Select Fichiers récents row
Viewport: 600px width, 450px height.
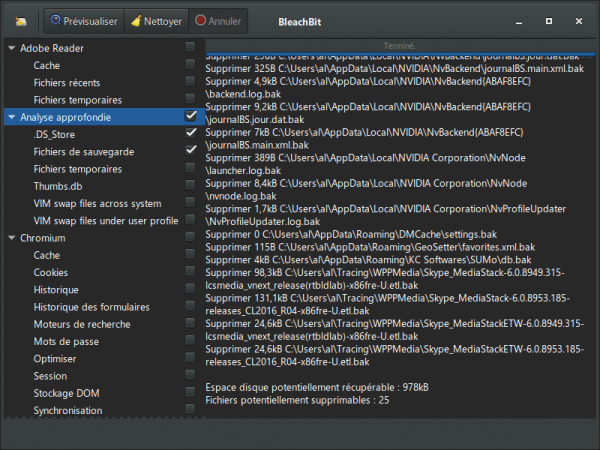click(x=104, y=83)
